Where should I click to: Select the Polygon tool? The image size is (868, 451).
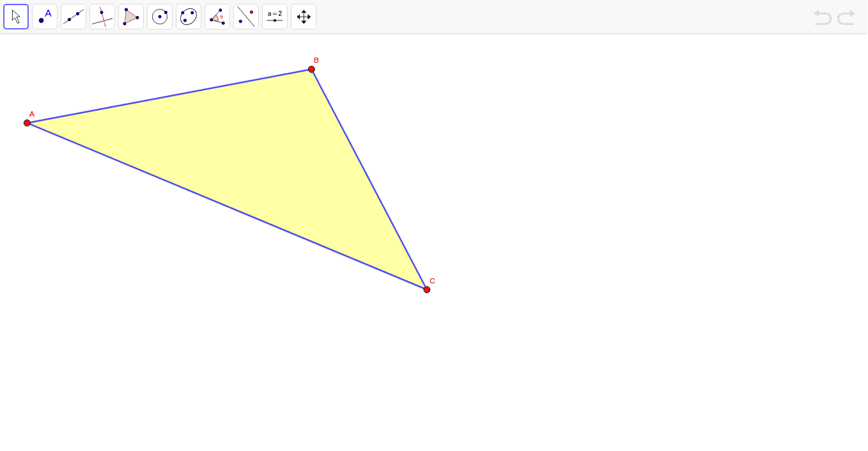coord(131,17)
